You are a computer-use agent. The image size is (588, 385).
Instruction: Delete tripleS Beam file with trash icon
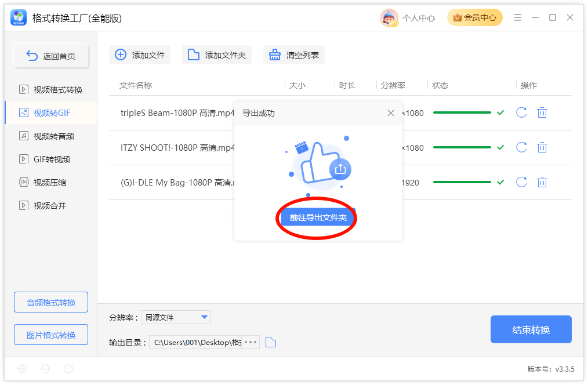pyautogui.click(x=542, y=112)
